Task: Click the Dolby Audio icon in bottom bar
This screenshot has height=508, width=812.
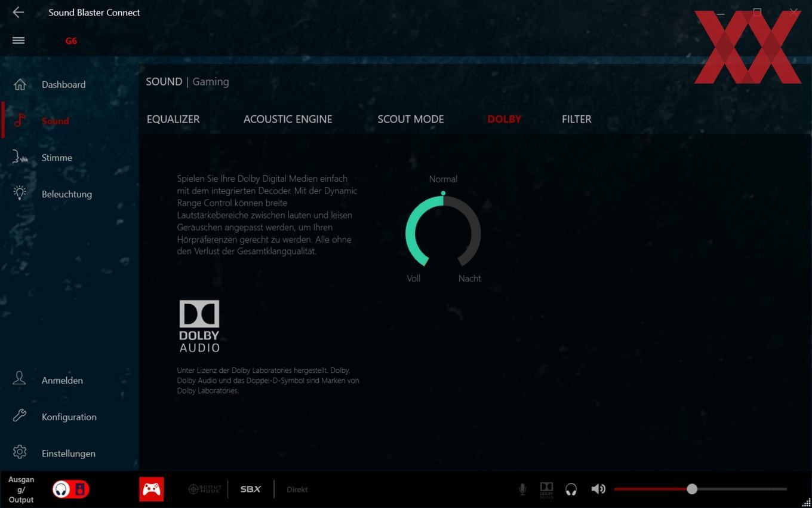Action: 546,489
